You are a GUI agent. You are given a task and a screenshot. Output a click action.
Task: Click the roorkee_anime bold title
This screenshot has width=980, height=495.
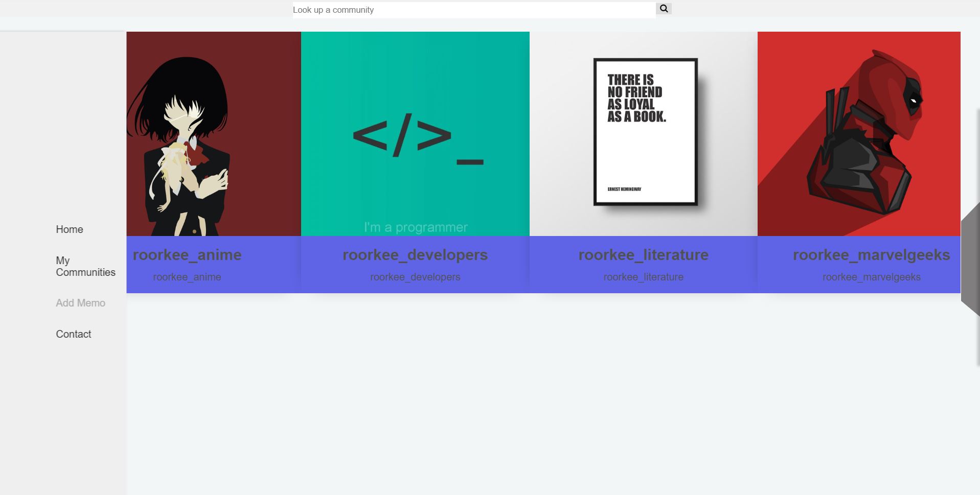click(x=187, y=255)
